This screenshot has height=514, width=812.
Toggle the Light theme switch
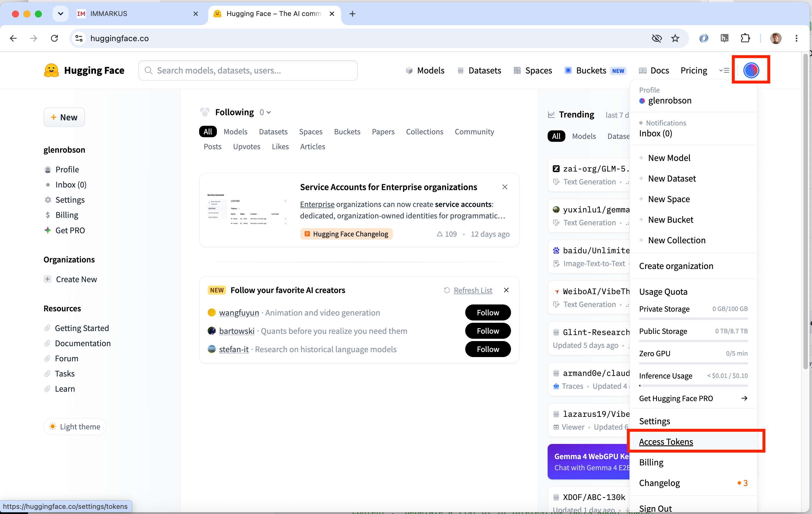click(x=75, y=427)
